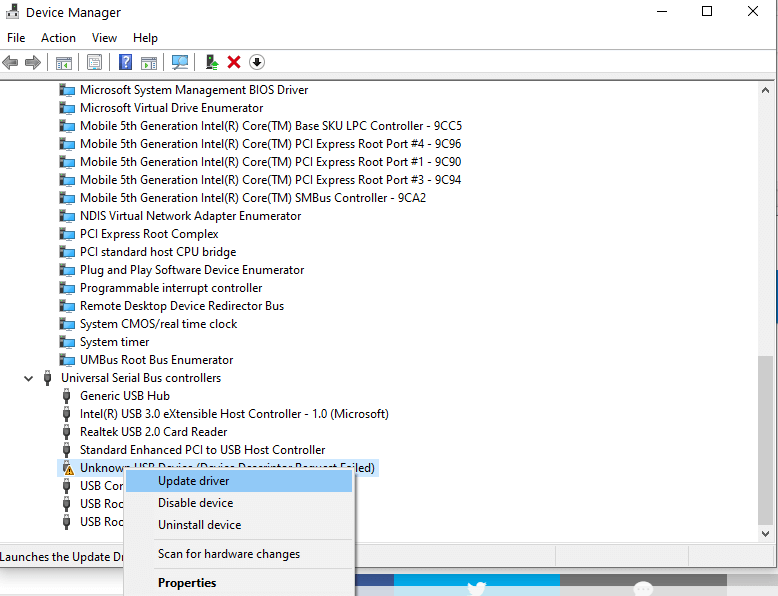The image size is (778, 596).
Task: Click the black down-arrow toolbar icon
Action: pos(257,63)
